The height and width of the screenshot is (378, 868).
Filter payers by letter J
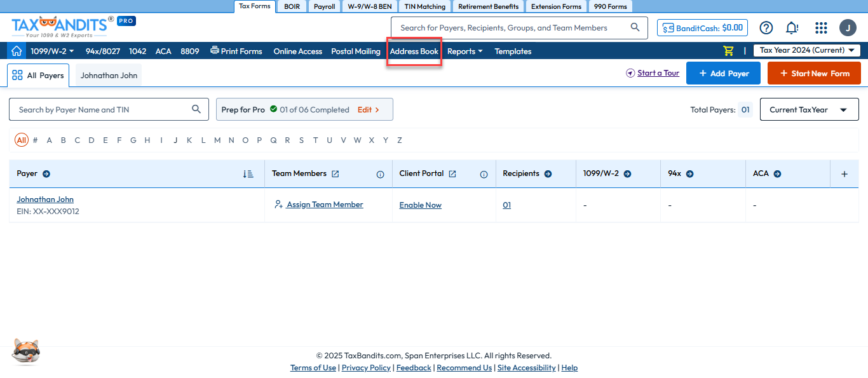point(175,140)
